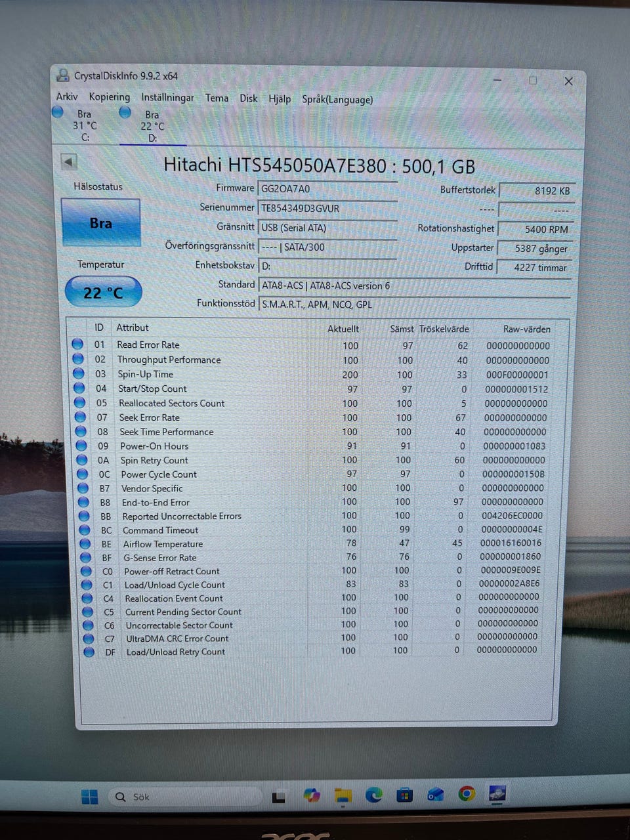Open Copilot from the taskbar
This screenshot has height=840, width=630.
(x=312, y=796)
